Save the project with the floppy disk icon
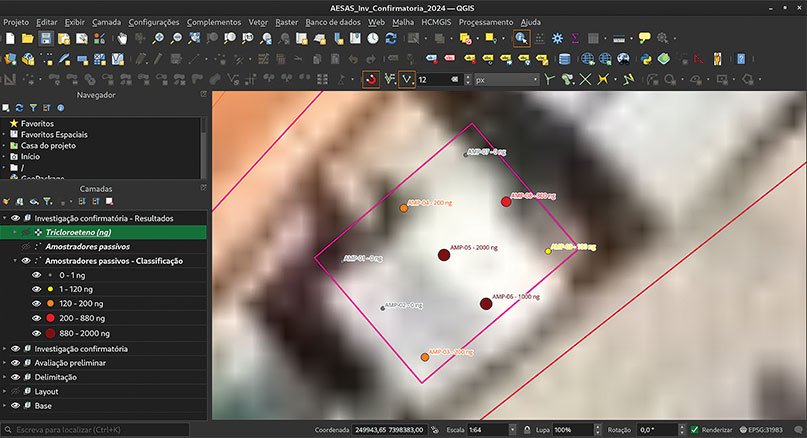Image resolution: width=807 pixels, height=438 pixels. [x=46, y=38]
